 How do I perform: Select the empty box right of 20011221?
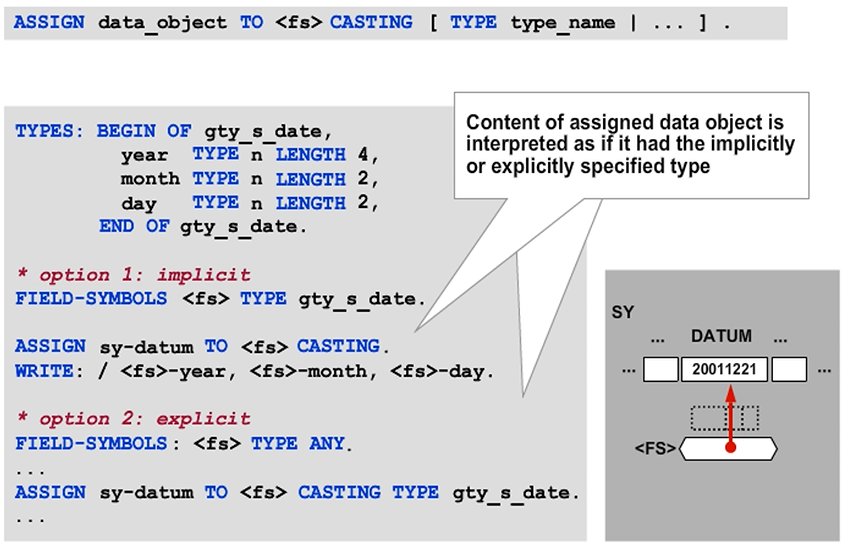[789, 369]
